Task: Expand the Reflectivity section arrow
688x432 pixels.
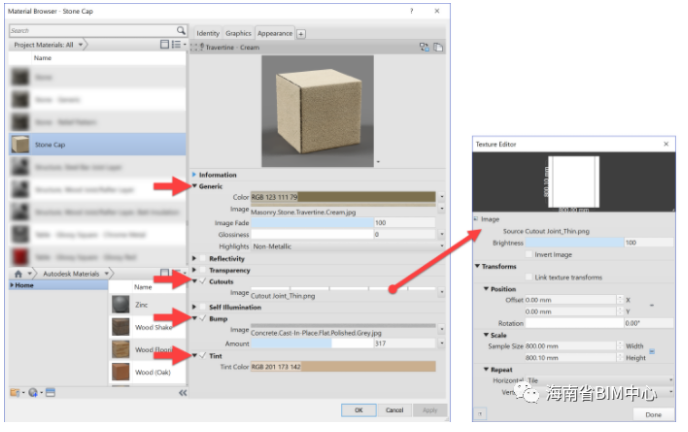Action: [194, 258]
